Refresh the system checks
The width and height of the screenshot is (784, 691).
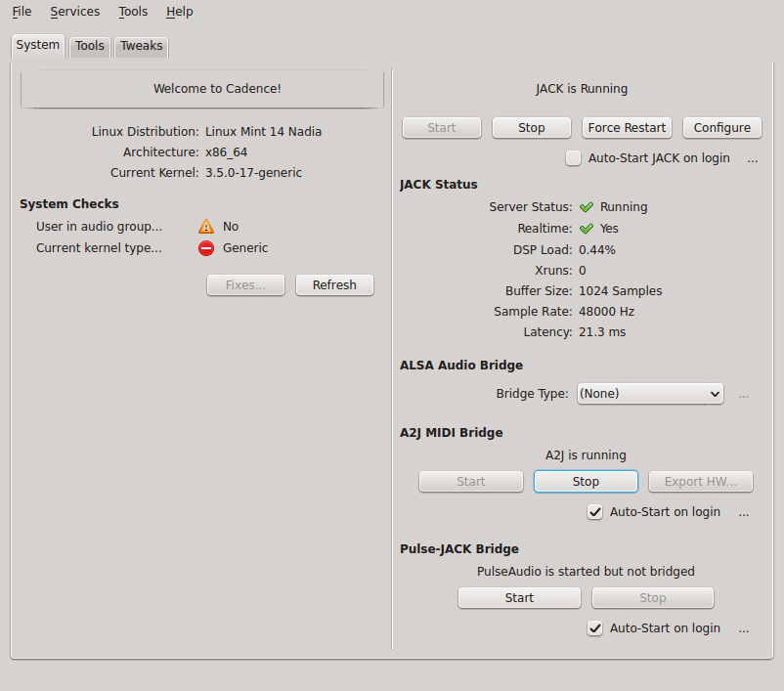pos(334,285)
